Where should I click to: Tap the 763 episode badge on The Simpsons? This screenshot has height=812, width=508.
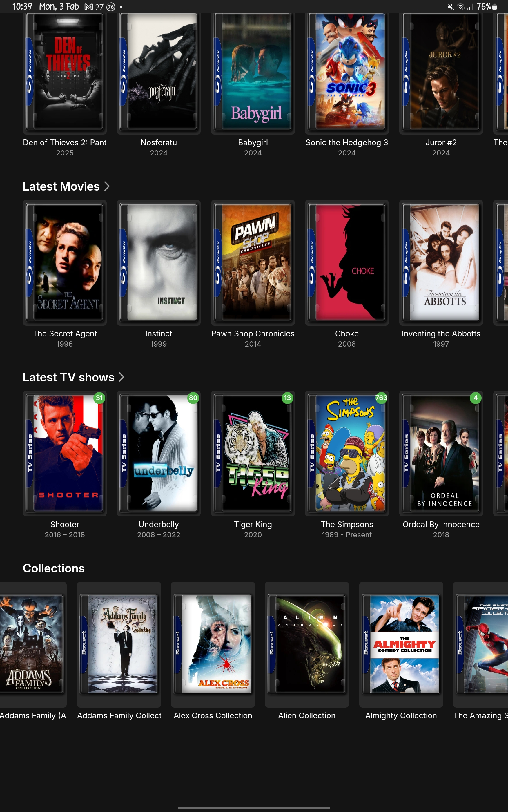pos(381,398)
